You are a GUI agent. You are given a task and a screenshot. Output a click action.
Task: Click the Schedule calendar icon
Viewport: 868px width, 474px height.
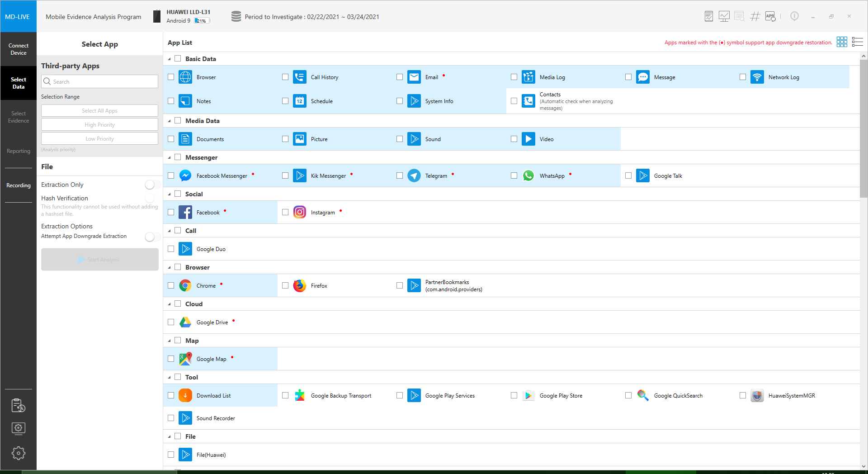tap(300, 101)
